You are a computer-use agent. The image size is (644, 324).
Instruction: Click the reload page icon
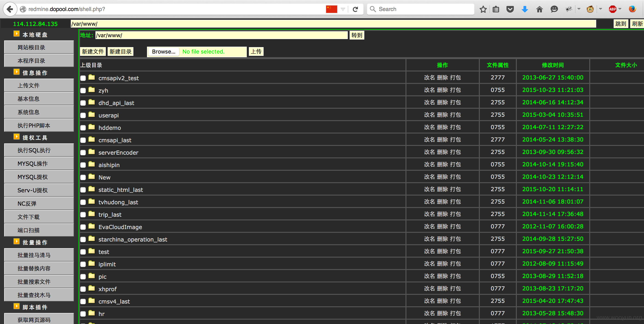[355, 9]
